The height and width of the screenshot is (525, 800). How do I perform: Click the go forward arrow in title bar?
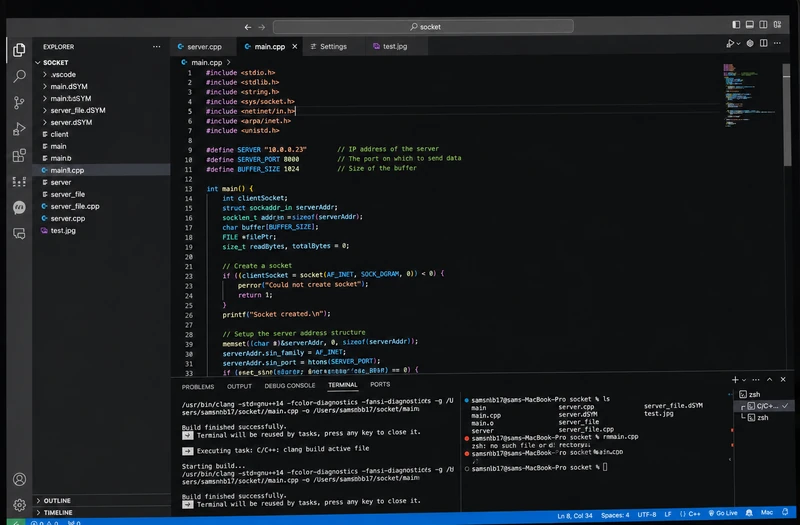point(262,27)
